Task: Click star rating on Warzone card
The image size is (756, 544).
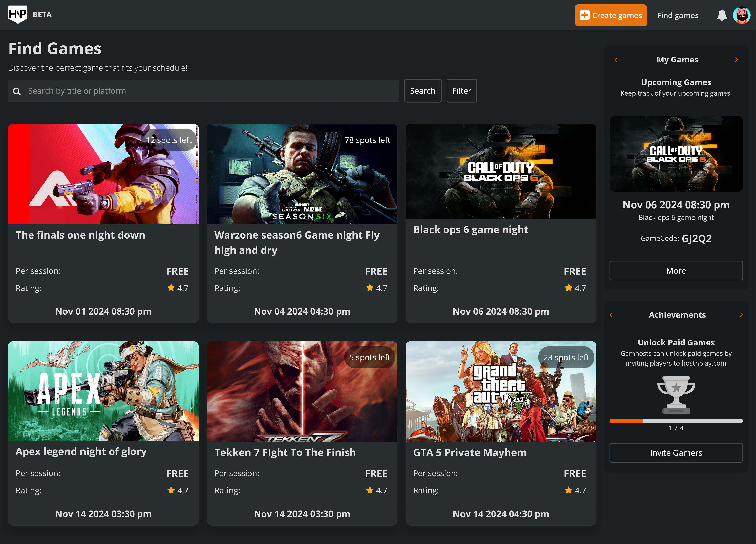Action: [x=376, y=288]
